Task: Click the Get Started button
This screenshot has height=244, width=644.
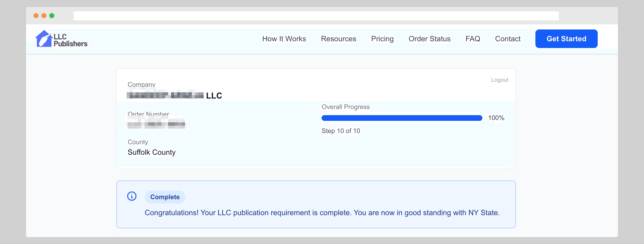Action: click(x=566, y=39)
